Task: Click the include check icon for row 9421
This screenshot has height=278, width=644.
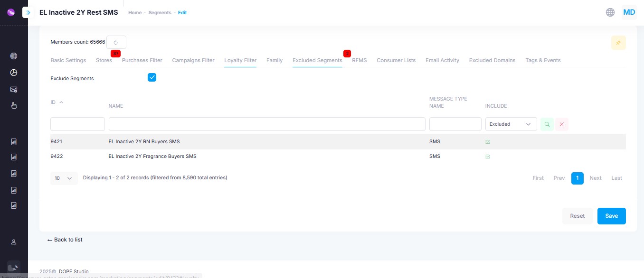Action: (488, 142)
